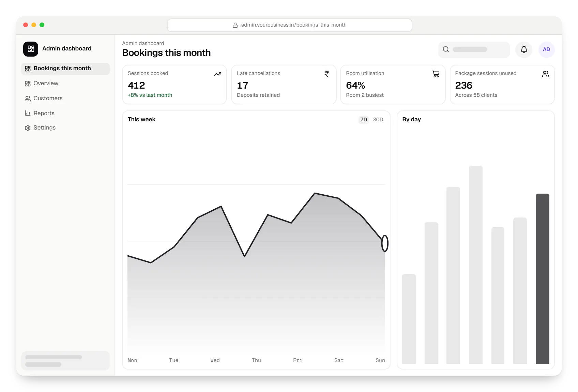The height and width of the screenshot is (392, 578).
Task: Click the Settings sidebar gear icon
Action: coord(28,128)
